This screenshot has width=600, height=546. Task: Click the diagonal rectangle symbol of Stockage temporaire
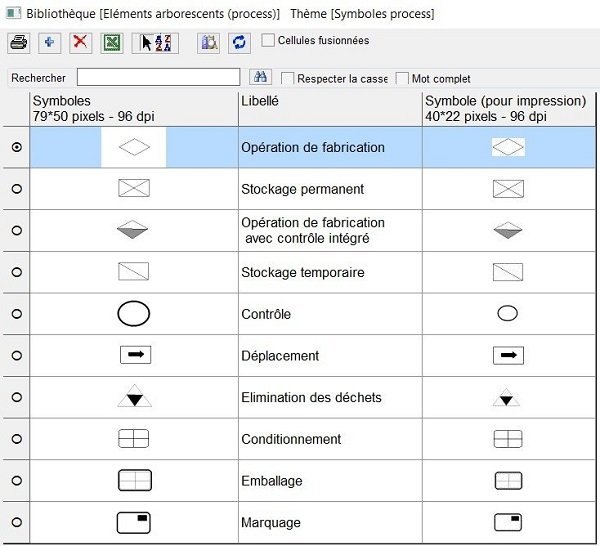point(134,271)
